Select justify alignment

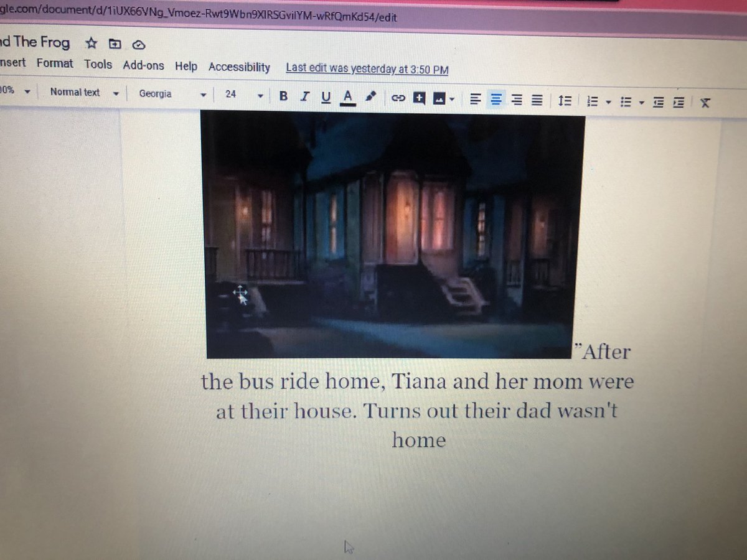[537, 100]
